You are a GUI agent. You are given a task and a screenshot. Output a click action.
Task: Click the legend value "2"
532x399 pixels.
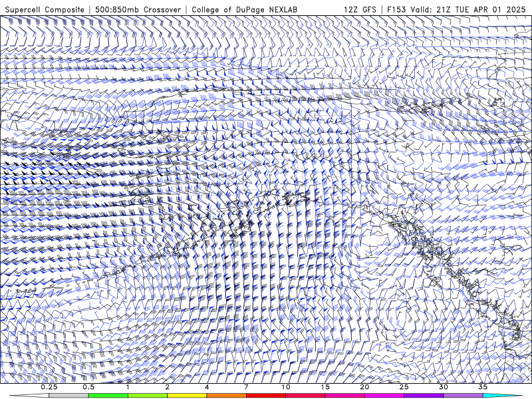pyautogui.click(x=168, y=387)
